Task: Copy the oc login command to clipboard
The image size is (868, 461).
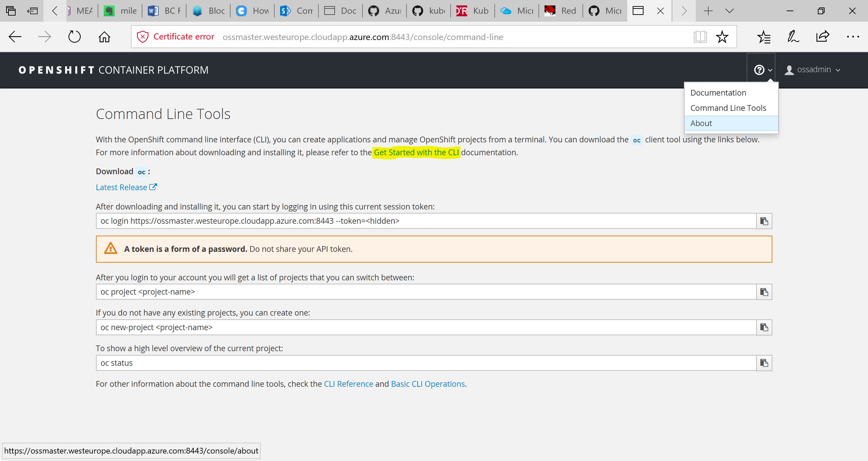Action: tap(764, 221)
